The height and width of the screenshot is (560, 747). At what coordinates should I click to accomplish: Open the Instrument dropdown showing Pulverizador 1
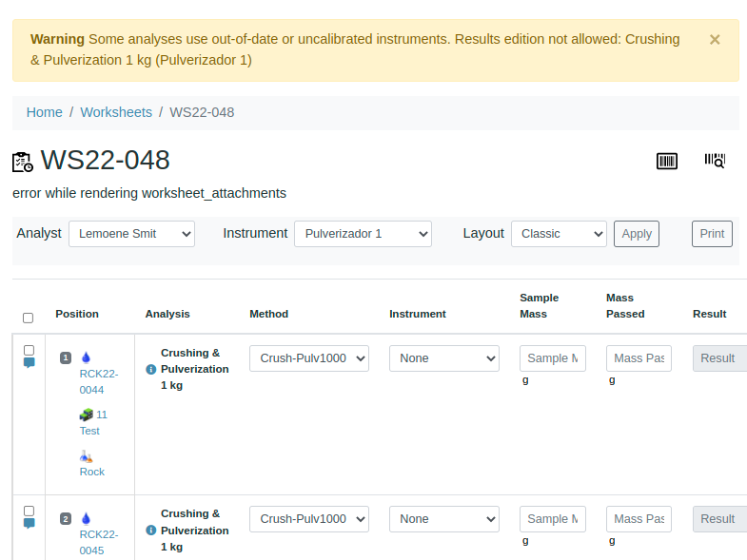(x=363, y=234)
